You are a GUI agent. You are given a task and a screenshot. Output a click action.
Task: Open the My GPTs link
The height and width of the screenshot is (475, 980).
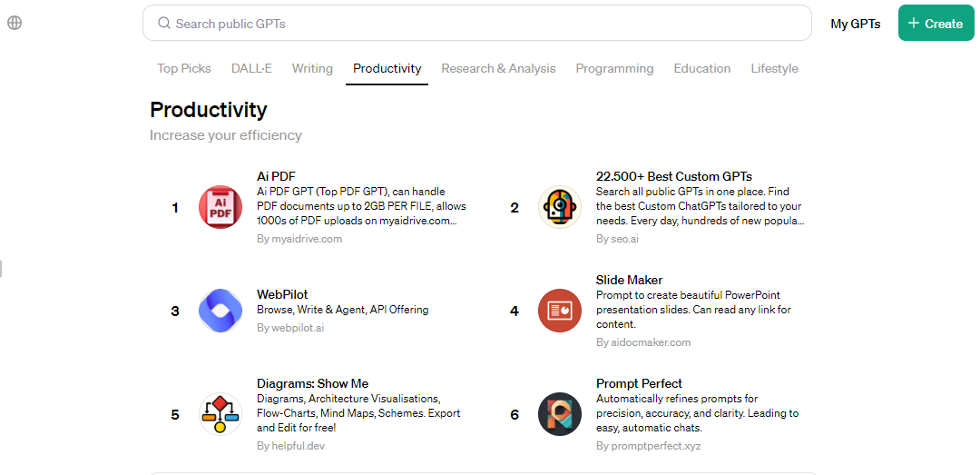855,24
